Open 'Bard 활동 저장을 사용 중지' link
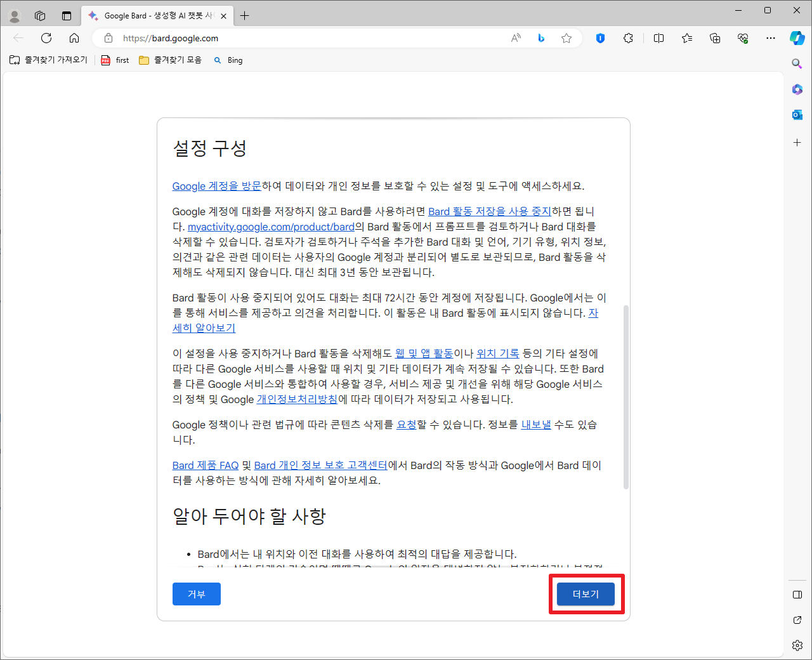The image size is (812, 660). coord(490,211)
